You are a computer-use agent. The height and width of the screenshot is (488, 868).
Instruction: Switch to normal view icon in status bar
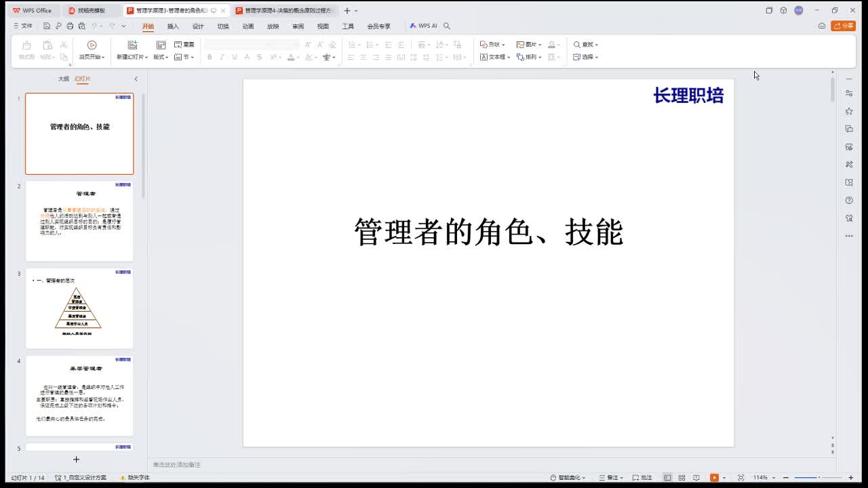[x=667, y=478]
